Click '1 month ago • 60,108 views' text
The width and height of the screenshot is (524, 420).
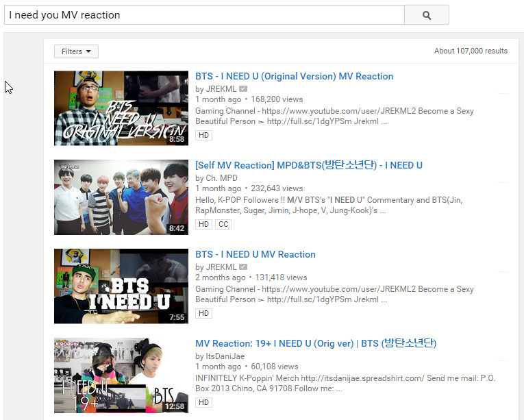tap(247, 367)
